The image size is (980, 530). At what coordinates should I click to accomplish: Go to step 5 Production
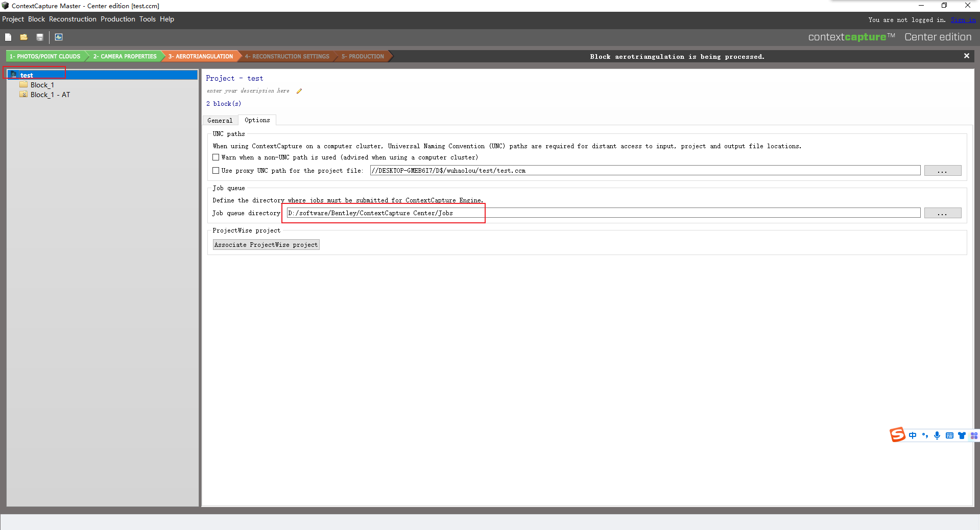pos(363,56)
